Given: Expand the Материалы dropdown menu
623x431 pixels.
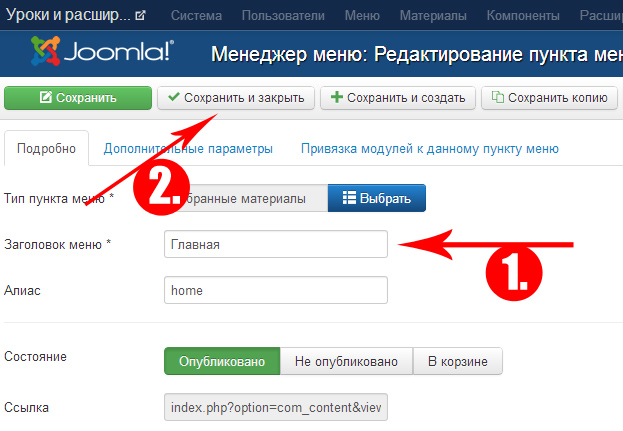Looking at the screenshot, I should pyautogui.click(x=433, y=16).
